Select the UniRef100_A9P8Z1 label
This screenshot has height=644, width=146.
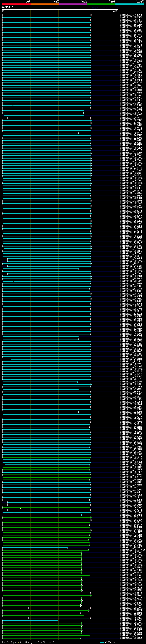(x=131, y=60)
